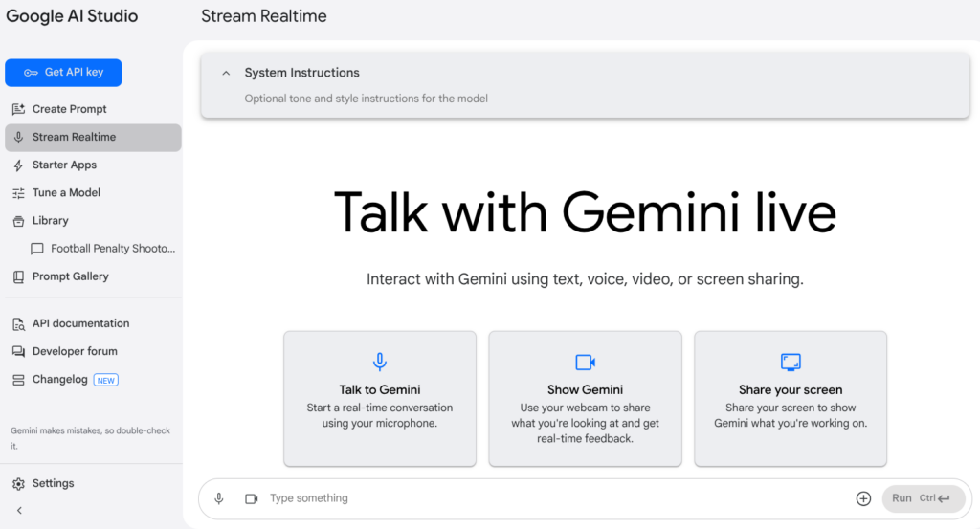Click the chat bubble icon beside Football Penalty

click(37, 249)
